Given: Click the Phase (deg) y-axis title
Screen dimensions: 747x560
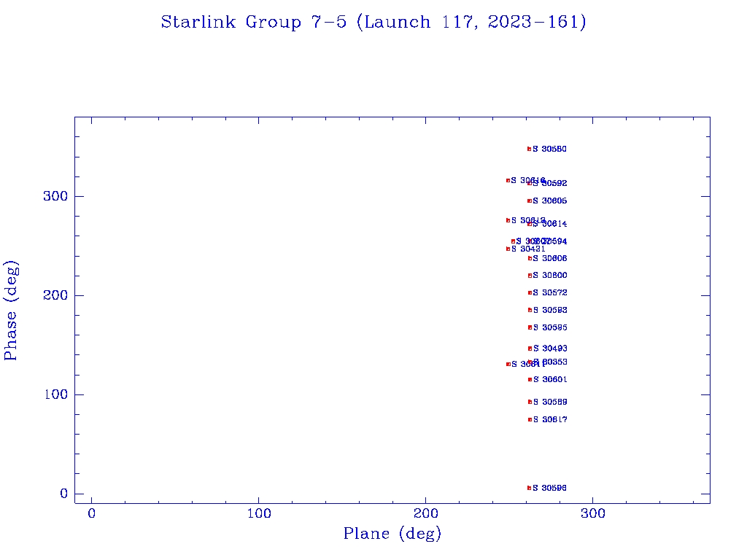Looking at the screenshot, I should click(x=12, y=310).
